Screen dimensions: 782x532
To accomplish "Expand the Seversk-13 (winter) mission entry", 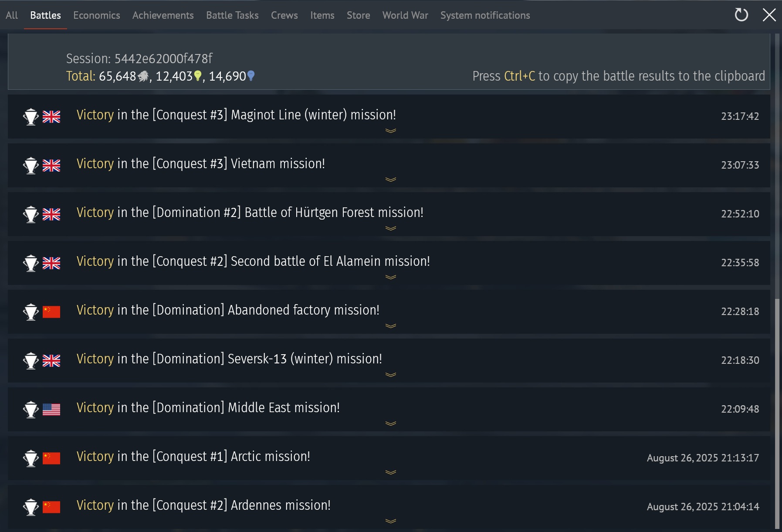I will pyautogui.click(x=391, y=375).
